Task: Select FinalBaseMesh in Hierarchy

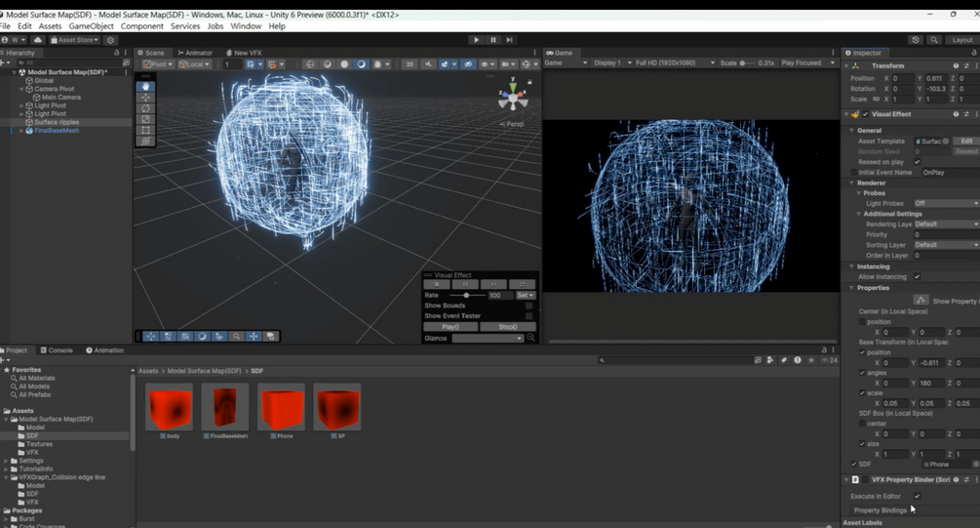Action: pyautogui.click(x=57, y=131)
